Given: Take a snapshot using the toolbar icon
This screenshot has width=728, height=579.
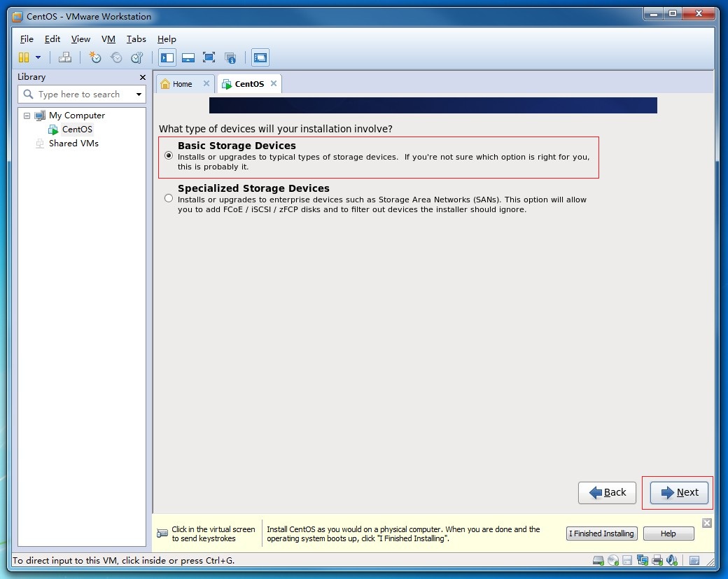Looking at the screenshot, I should point(95,57).
